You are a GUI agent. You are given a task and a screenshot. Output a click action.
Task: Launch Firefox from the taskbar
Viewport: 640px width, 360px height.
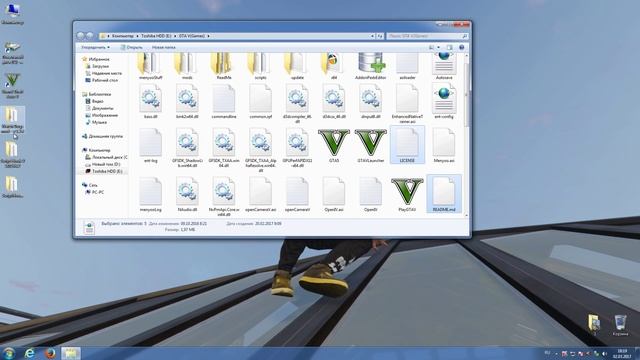[x=50, y=353]
